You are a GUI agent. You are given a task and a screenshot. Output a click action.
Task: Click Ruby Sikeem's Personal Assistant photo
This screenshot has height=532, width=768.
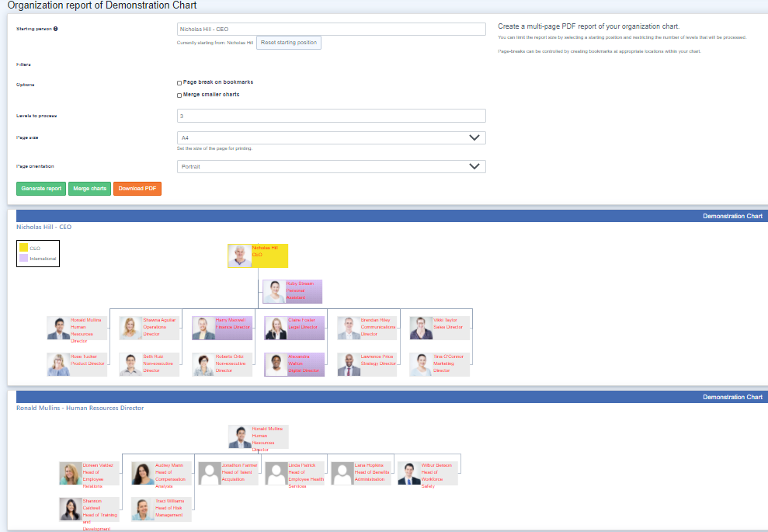(274, 291)
